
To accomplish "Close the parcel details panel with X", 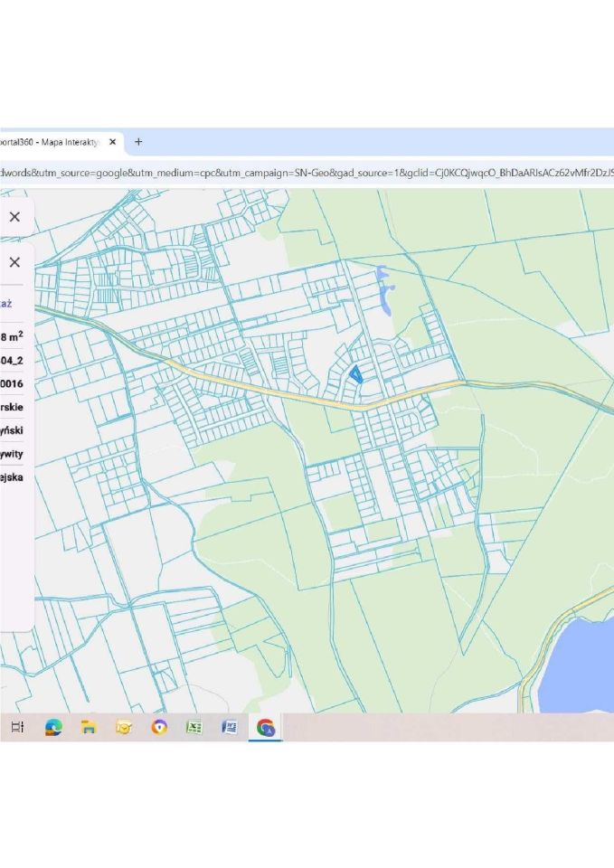I will coord(14,263).
